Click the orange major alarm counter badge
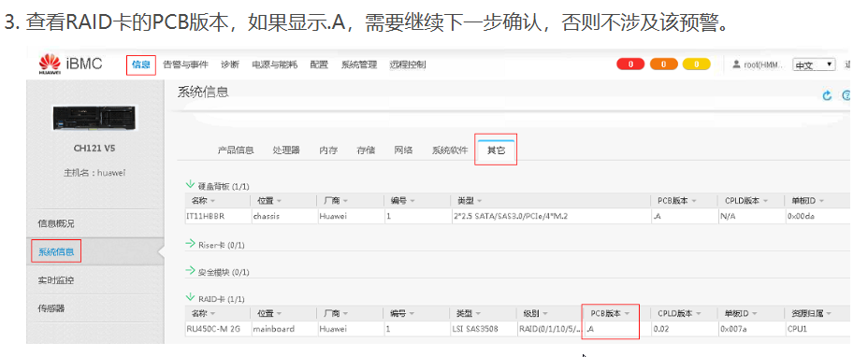 click(664, 64)
